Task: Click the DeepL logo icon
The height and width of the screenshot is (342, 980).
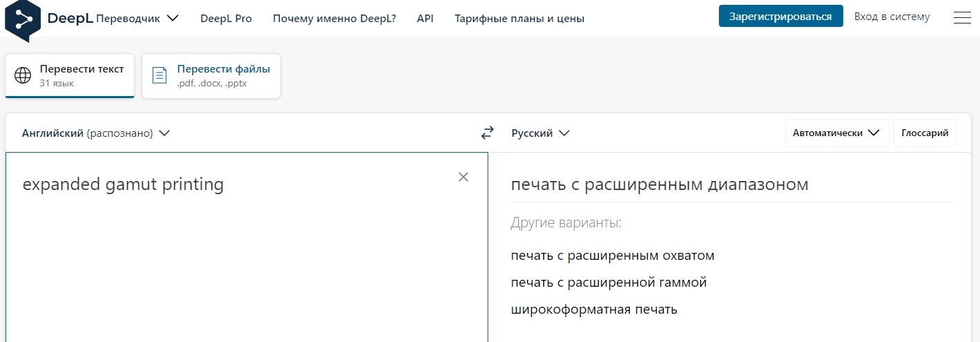Action: [23, 17]
